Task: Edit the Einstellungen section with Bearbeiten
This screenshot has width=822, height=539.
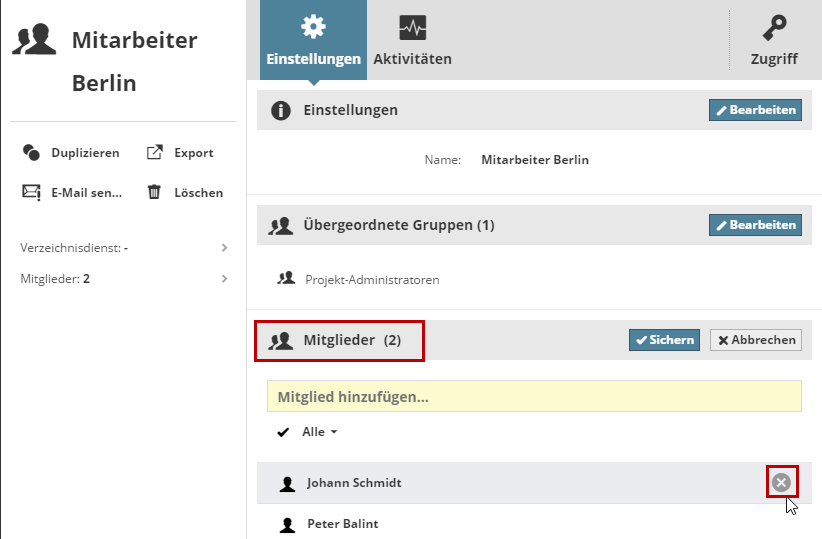Action: pos(755,110)
